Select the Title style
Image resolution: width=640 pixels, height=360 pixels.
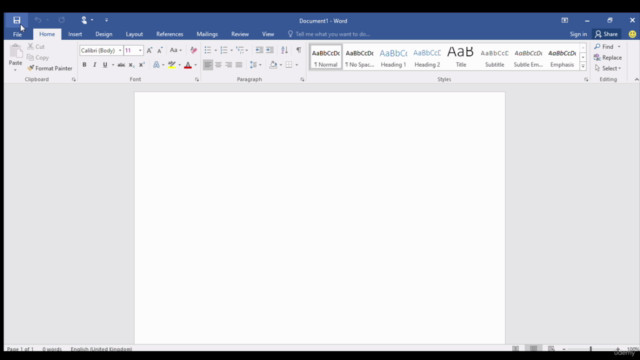(461, 58)
